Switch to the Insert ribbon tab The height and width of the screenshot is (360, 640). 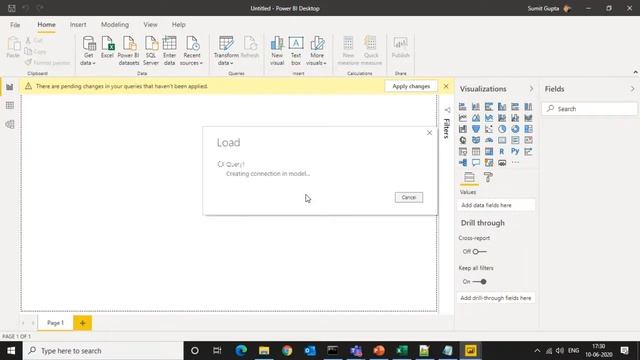(x=78, y=24)
